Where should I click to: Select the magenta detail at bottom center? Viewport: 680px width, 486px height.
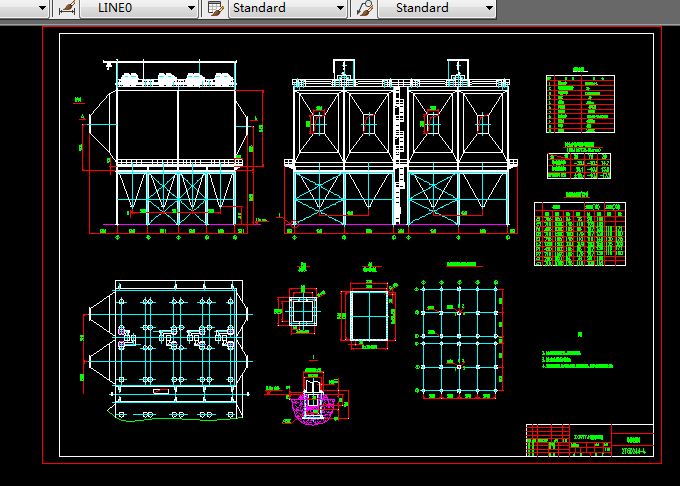(312, 400)
